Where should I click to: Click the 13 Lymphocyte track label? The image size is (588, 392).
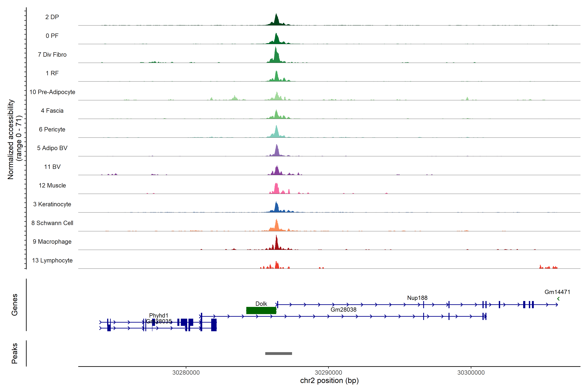click(52, 260)
